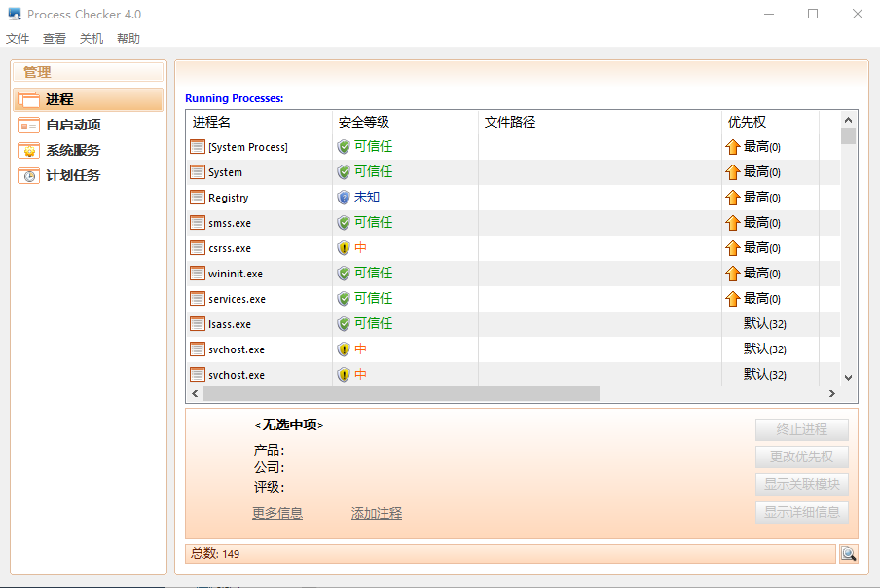Image resolution: width=880 pixels, height=588 pixels.
Task: Open the 关机 menu
Action: click(x=92, y=38)
